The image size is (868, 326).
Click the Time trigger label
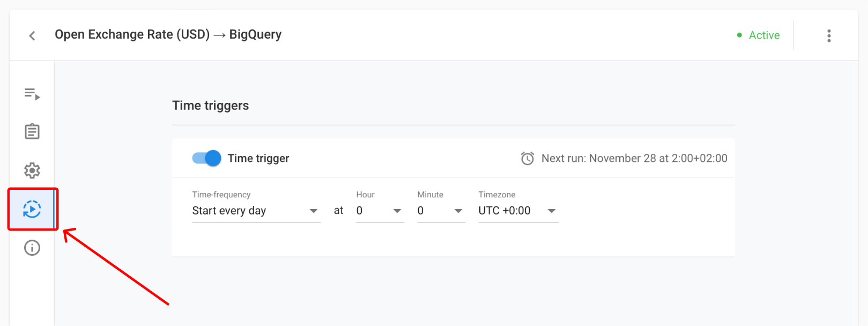[258, 158]
